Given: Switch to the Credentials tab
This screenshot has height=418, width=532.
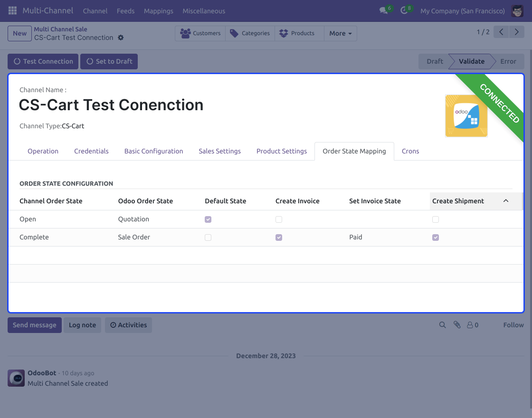Looking at the screenshot, I should [91, 152].
